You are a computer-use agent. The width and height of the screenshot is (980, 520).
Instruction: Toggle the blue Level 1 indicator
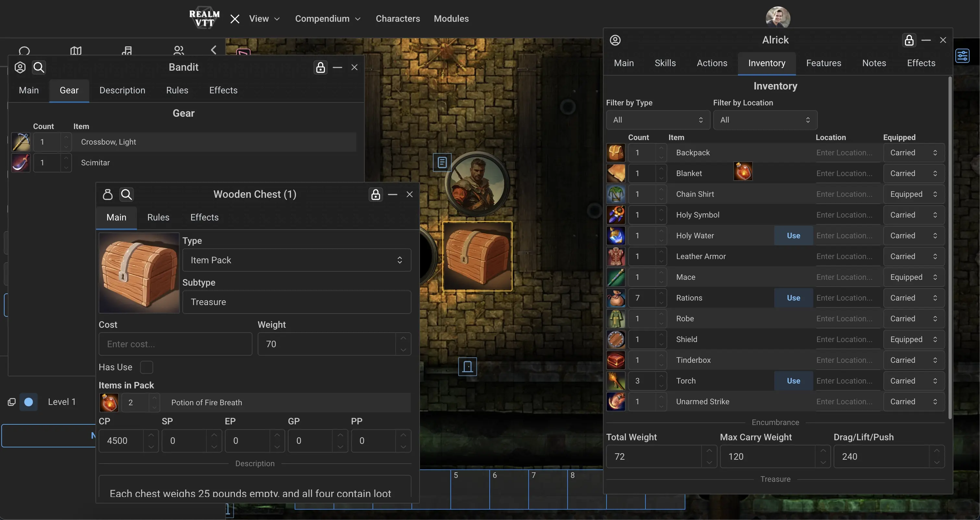click(29, 402)
